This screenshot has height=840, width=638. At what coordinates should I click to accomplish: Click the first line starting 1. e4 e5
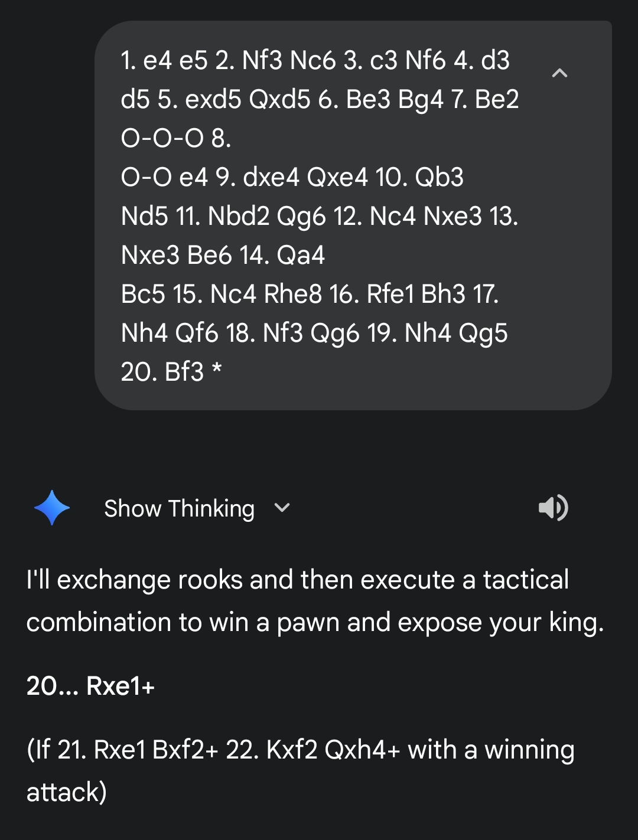(315, 60)
